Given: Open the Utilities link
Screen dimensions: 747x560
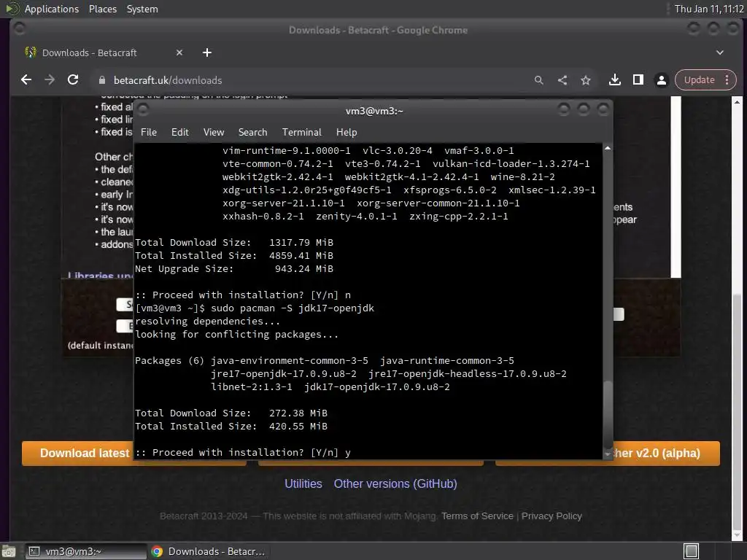Looking at the screenshot, I should click(303, 484).
